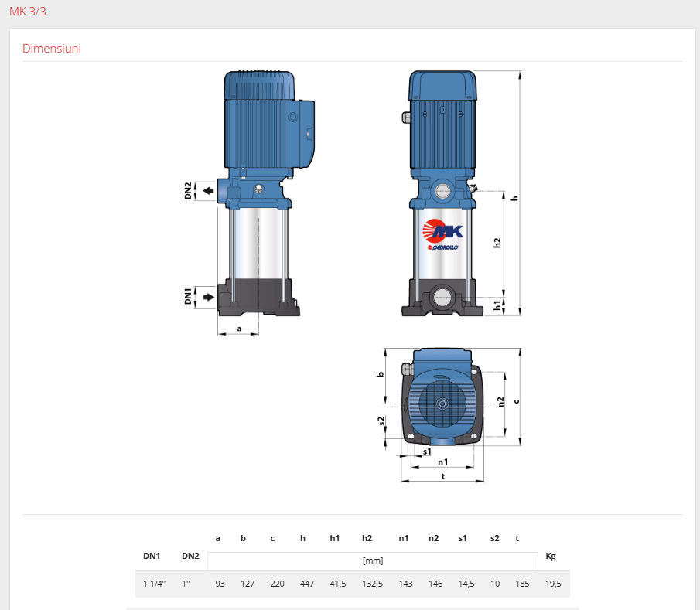Click the 'h' overall height dimension label
The height and width of the screenshot is (610, 700).
click(x=514, y=198)
